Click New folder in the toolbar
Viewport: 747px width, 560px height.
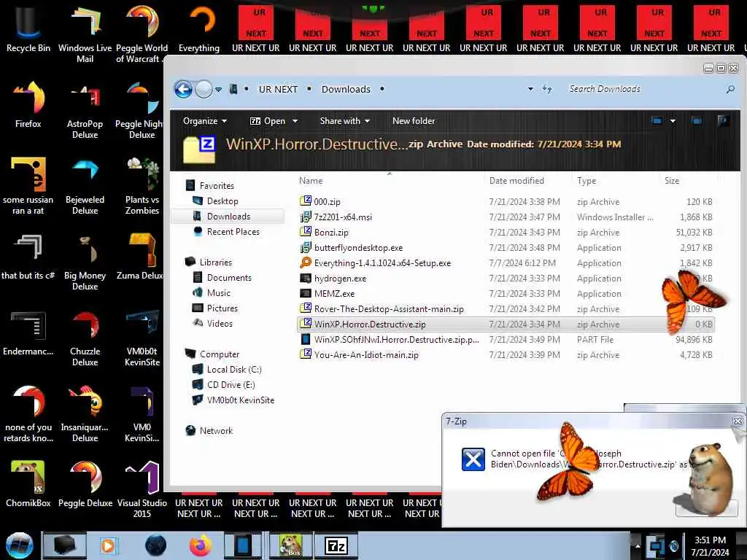point(414,121)
